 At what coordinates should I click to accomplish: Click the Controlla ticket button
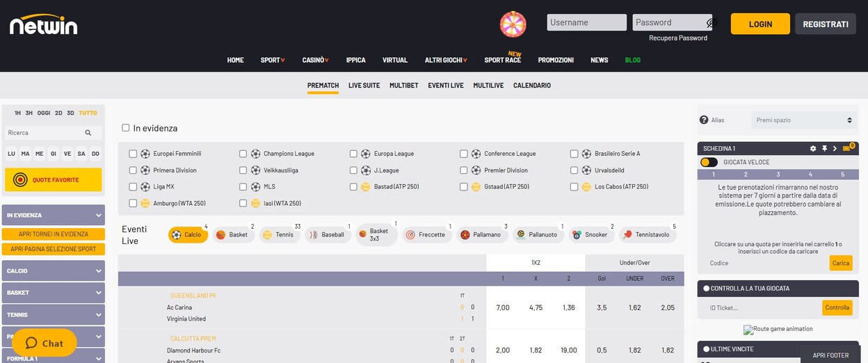[837, 307]
